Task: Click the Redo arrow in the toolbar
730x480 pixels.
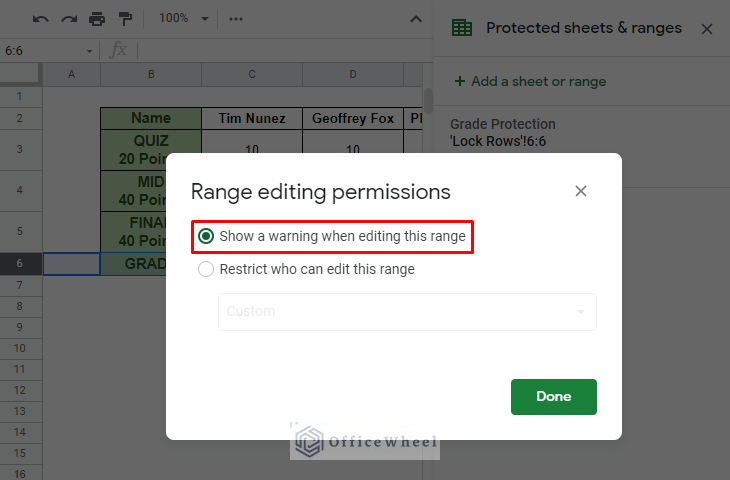Action: point(69,19)
